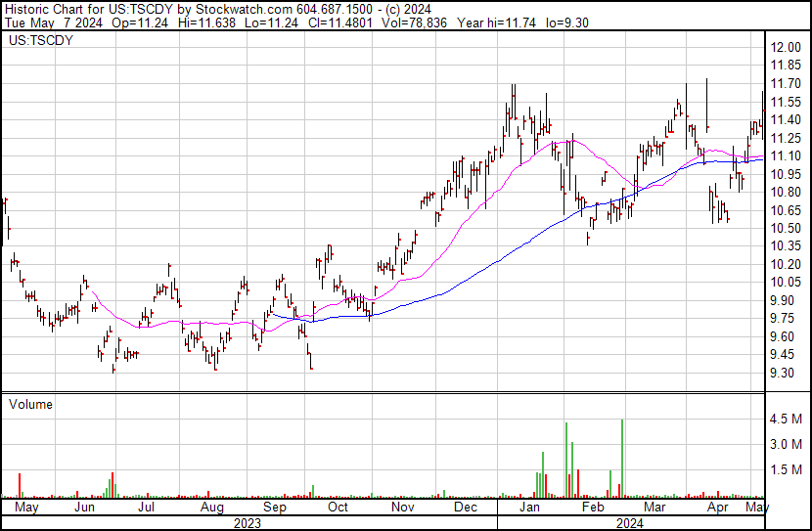Select the 2023 year label
Viewport: 812px width, 531px height.
coord(248,522)
